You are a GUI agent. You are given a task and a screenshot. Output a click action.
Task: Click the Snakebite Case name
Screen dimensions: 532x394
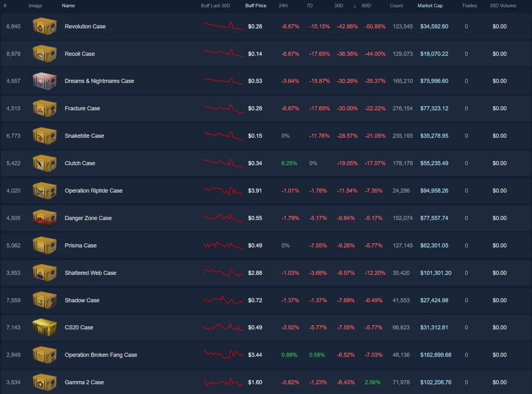pos(84,136)
